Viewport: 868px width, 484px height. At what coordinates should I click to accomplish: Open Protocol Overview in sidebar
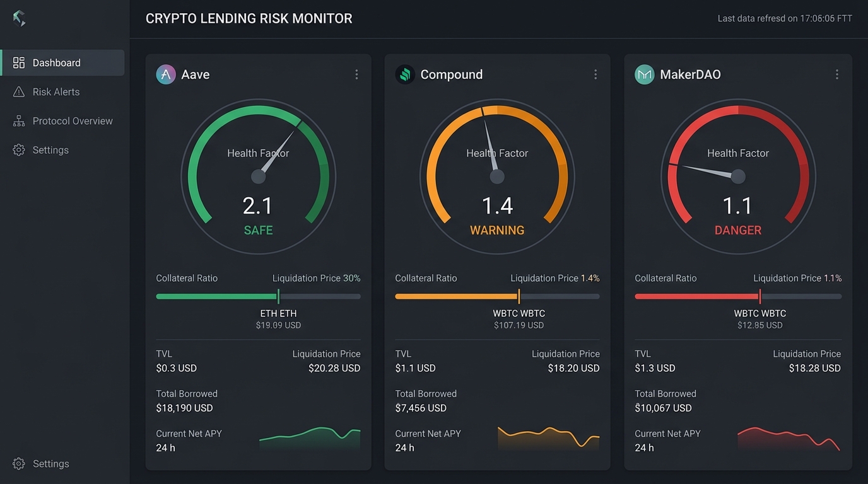point(63,121)
